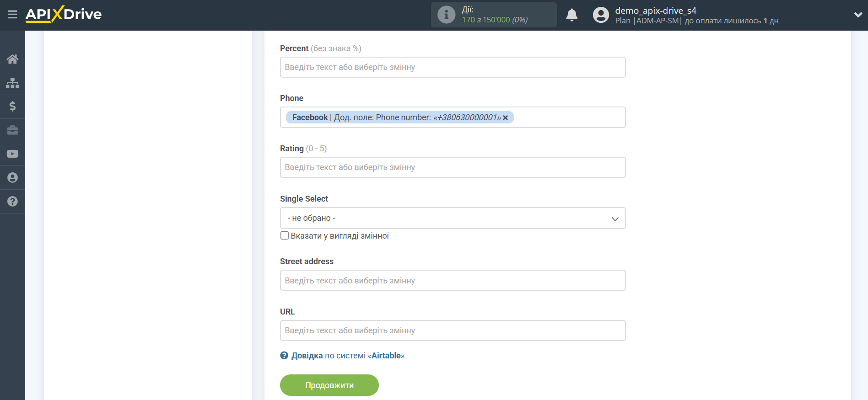The height and width of the screenshot is (400, 868).
Task: Open the help question mark sidebar icon
Action: [x=12, y=202]
